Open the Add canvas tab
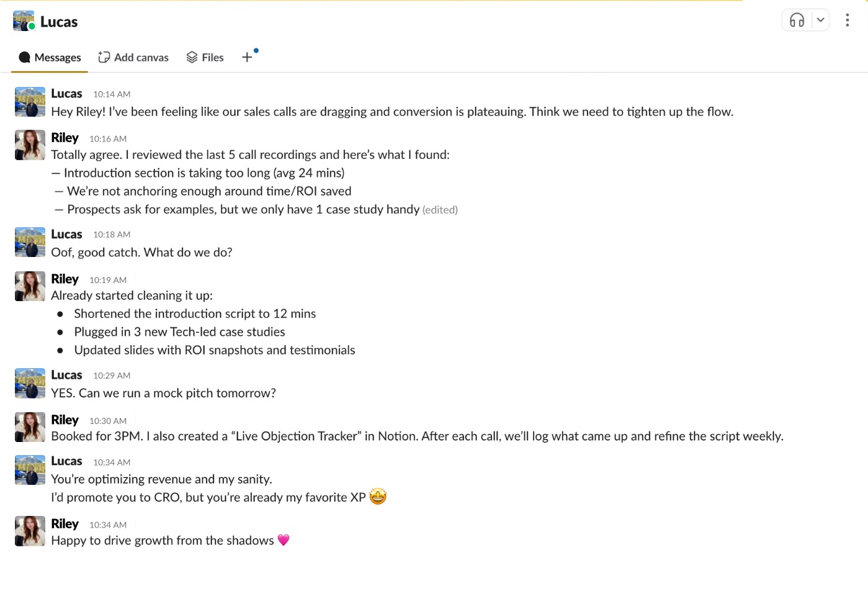 point(133,57)
